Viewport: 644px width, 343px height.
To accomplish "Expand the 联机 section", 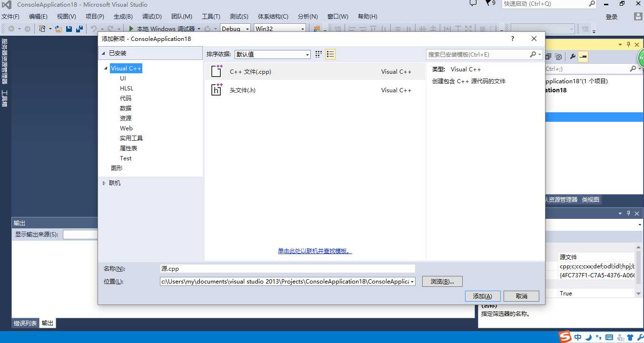I will [104, 183].
